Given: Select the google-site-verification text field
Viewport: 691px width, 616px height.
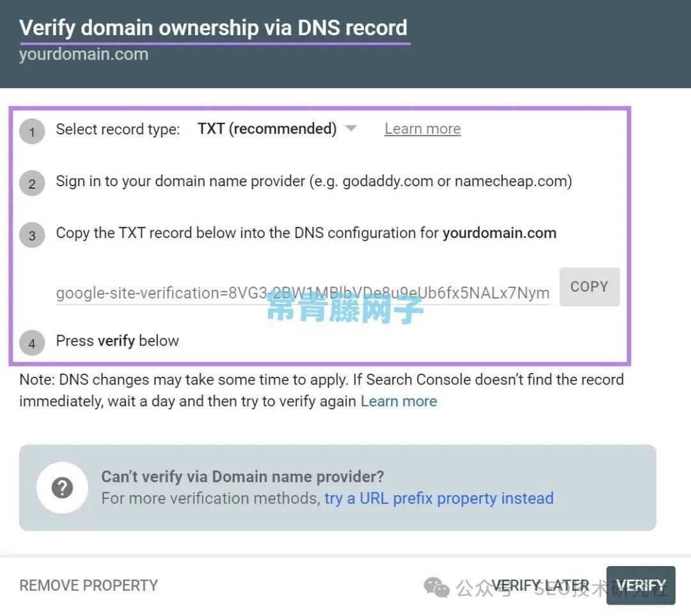Looking at the screenshot, I should tap(303, 293).
